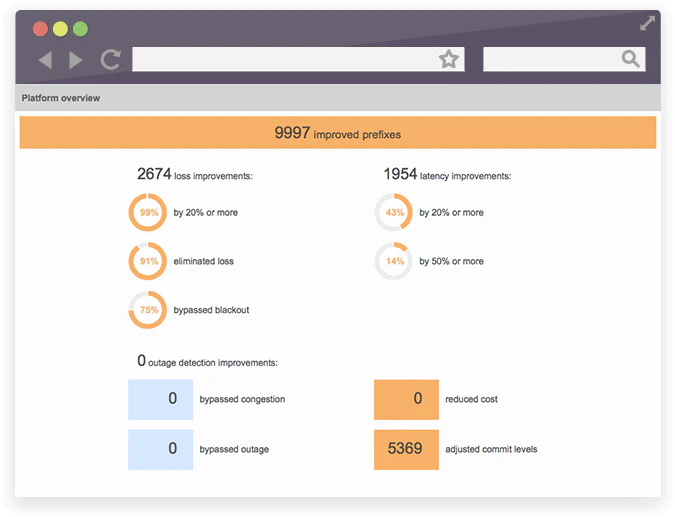
Task: Click the bypassed congestion blue tile
Action: [x=161, y=399]
